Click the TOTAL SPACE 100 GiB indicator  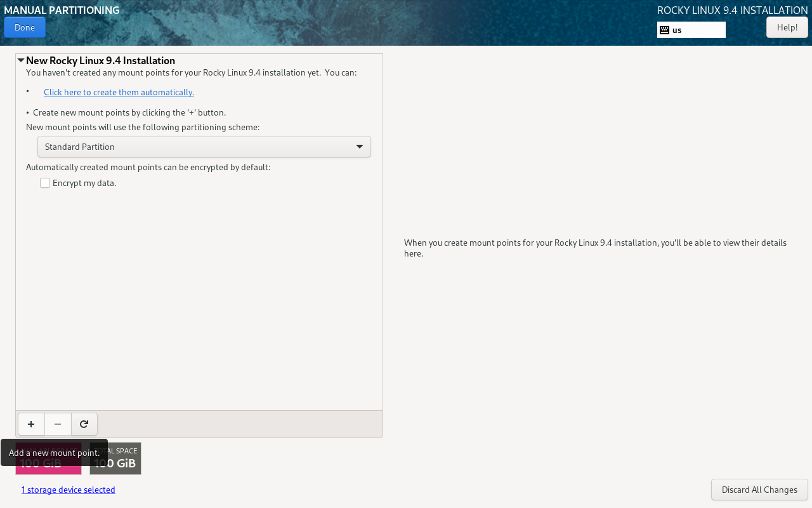[115, 458]
